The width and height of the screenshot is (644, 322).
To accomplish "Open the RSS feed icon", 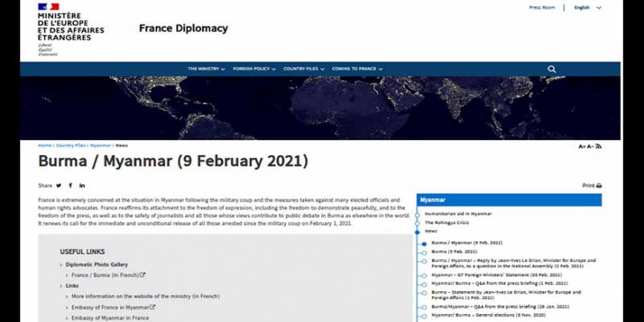I will click(598, 146).
